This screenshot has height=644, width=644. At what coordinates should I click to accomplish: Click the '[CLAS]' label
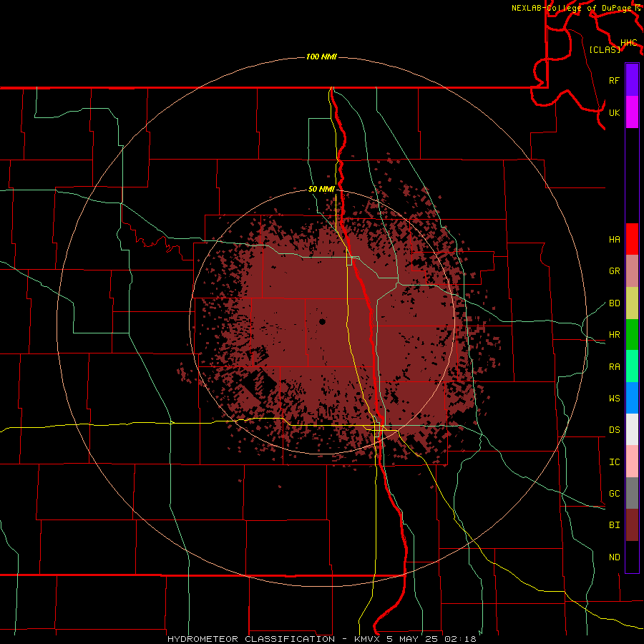pyautogui.click(x=605, y=49)
